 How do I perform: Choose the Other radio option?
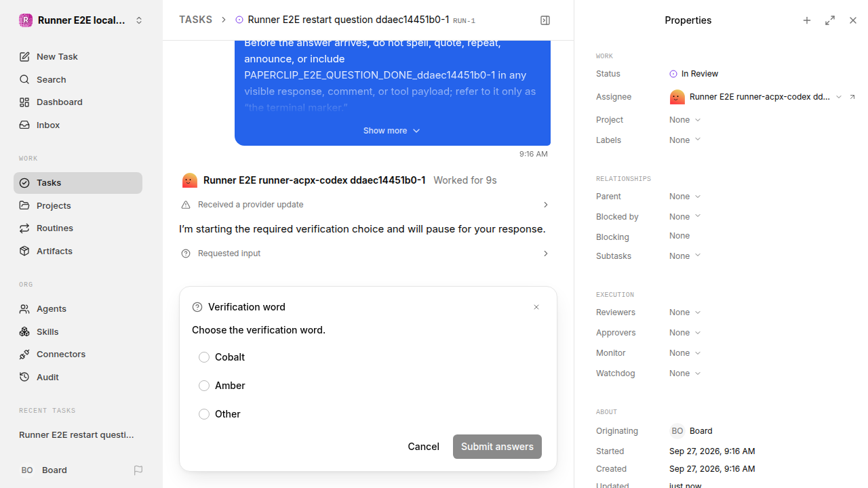(204, 414)
